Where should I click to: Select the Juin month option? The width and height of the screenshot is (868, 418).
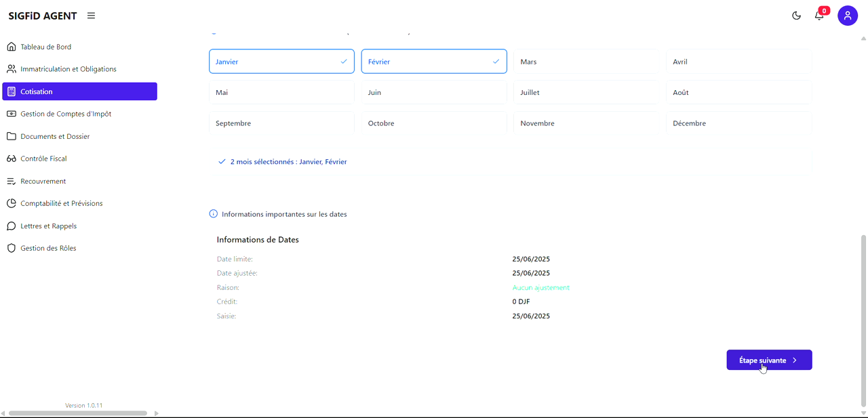point(434,92)
